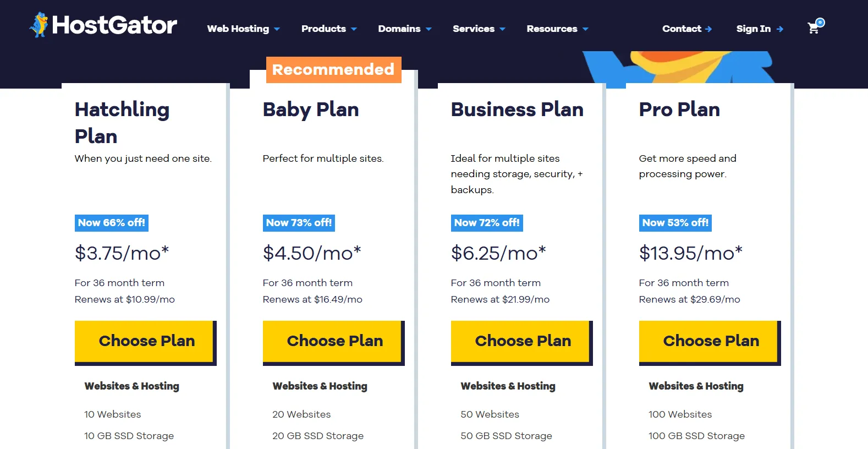Click the "Now 66% off!" badge
The image size is (868, 449).
click(111, 223)
